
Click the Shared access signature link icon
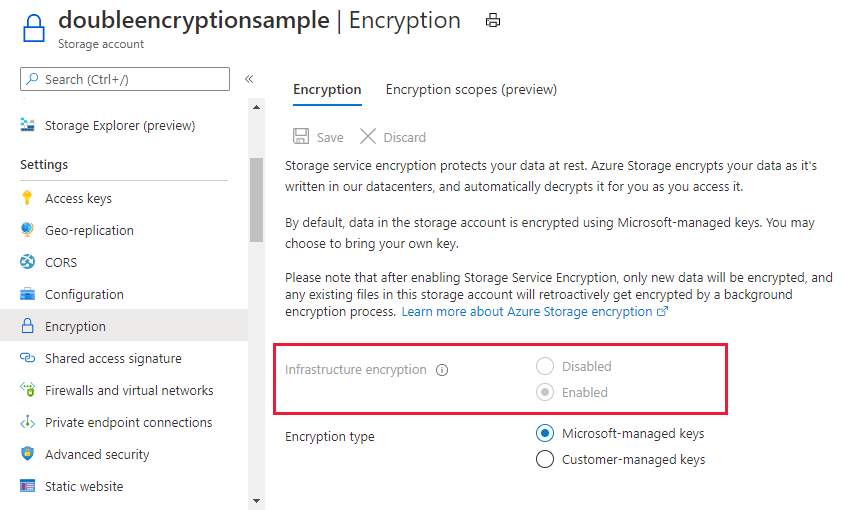coord(27,358)
